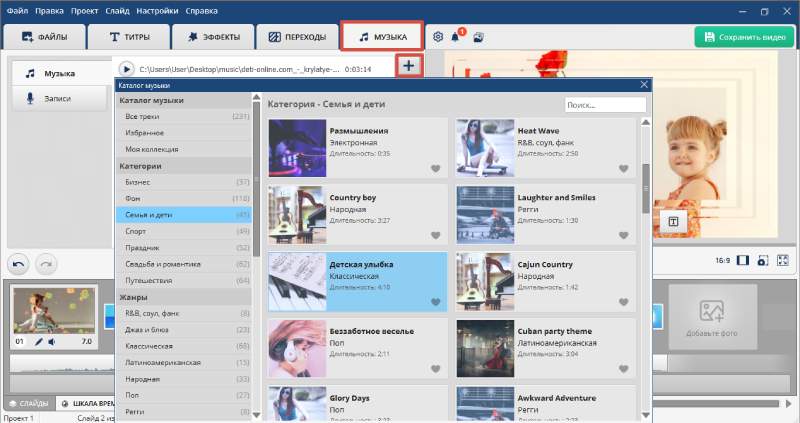800x423 pixels.
Task: Select the Джаз и блюз genre
Action: coord(184,330)
